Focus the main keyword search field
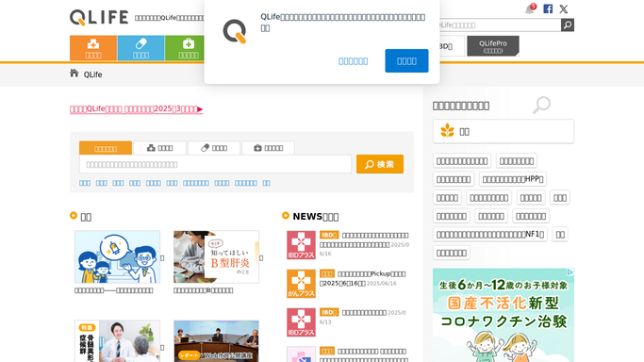644x362 pixels. click(215, 164)
